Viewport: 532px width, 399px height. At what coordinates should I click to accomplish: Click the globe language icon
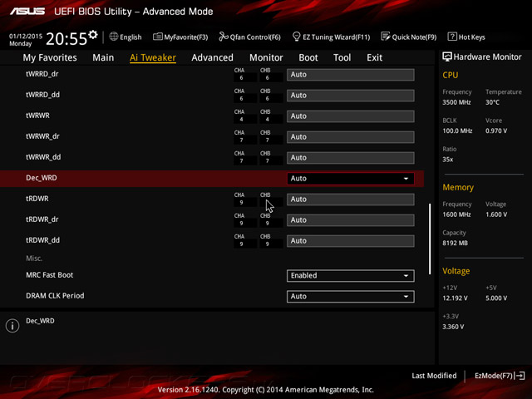(x=114, y=37)
